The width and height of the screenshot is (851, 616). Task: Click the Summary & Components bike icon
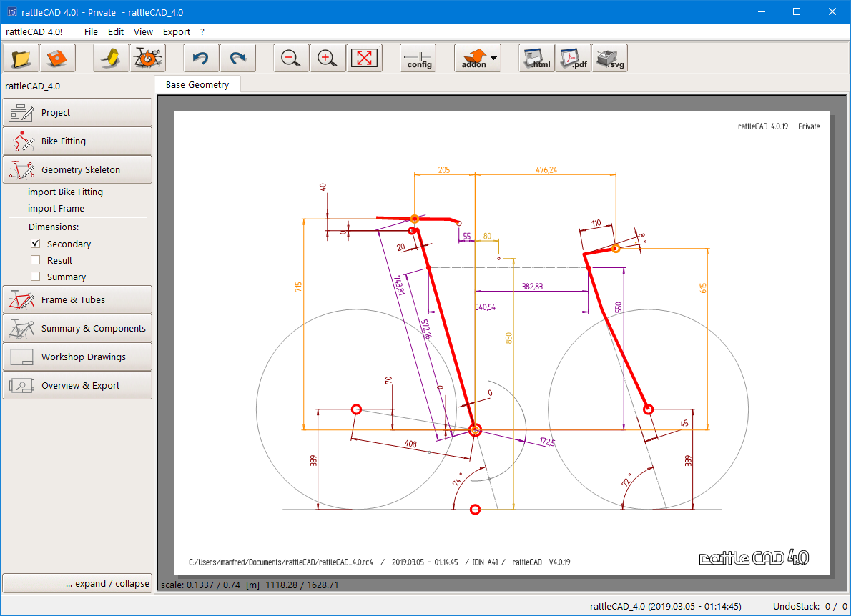pyautogui.click(x=21, y=329)
